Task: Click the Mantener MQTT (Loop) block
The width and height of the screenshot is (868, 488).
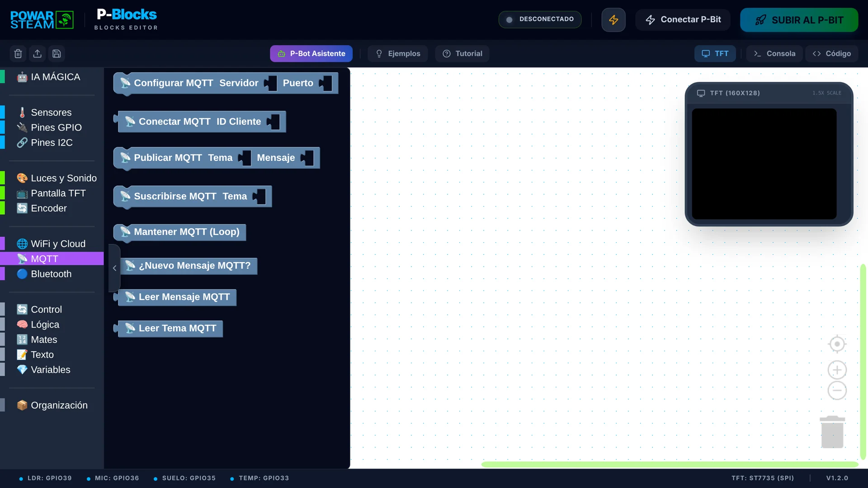Action: [x=180, y=232]
